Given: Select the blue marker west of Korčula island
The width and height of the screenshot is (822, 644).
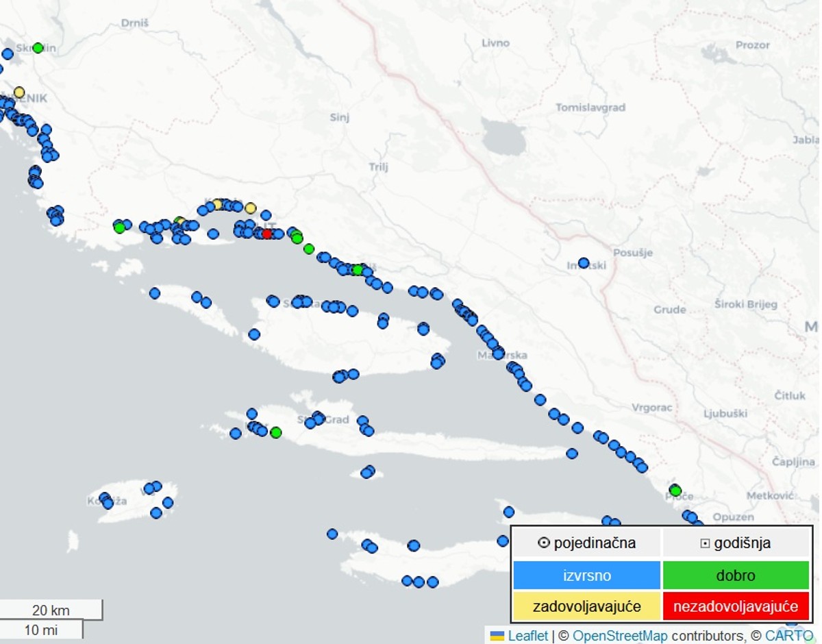Looking at the screenshot, I should click(x=332, y=534).
